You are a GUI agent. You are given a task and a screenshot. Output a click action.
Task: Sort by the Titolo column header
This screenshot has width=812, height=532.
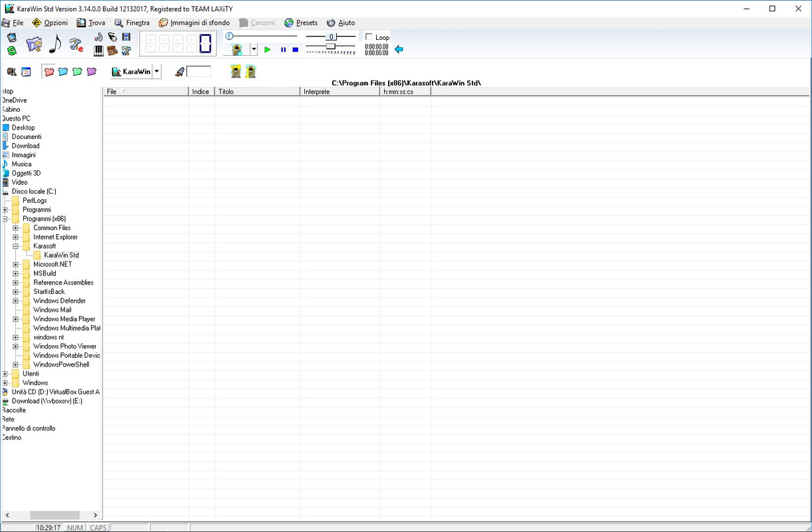[x=257, y=92]
